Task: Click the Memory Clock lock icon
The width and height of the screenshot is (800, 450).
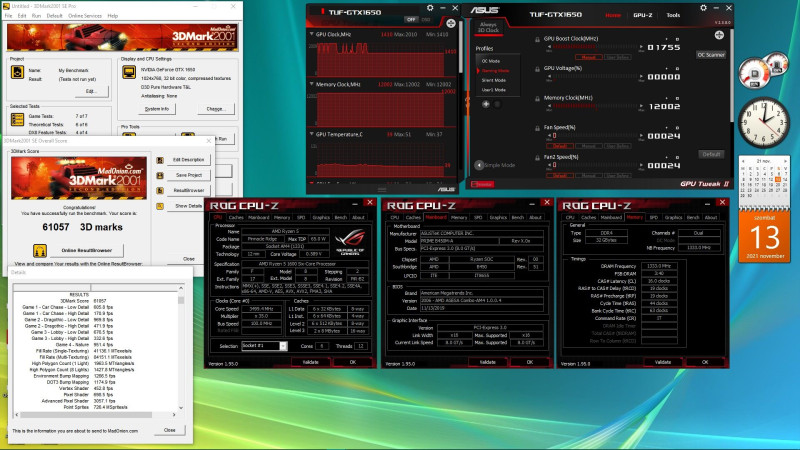Action: 537,98
